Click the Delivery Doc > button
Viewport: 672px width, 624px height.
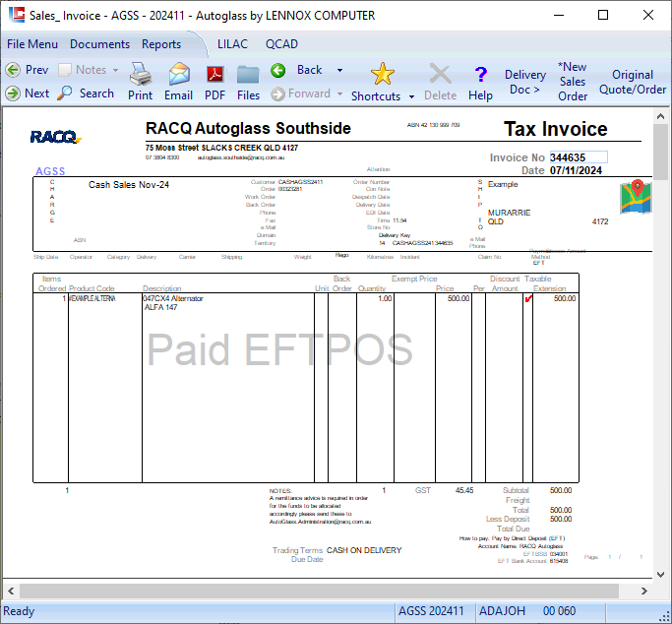[x=525, y=82]
